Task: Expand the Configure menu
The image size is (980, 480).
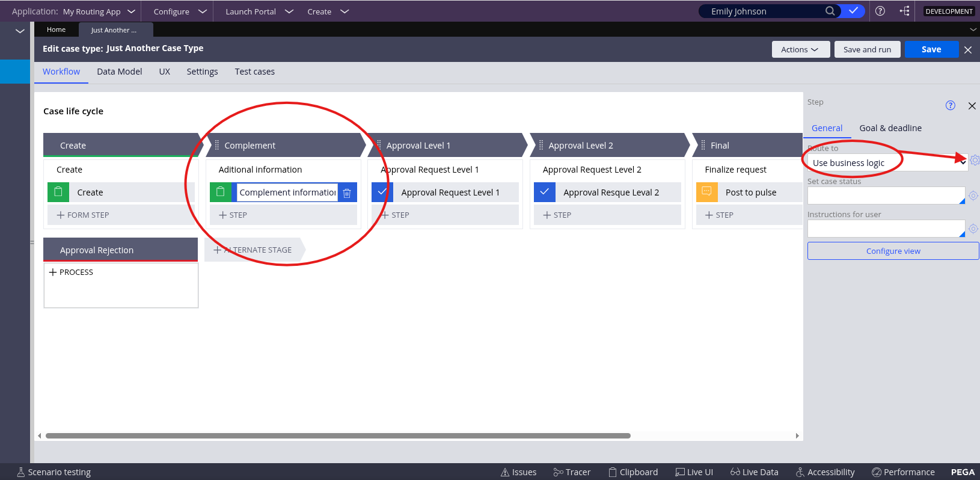Action: point(180,11)
